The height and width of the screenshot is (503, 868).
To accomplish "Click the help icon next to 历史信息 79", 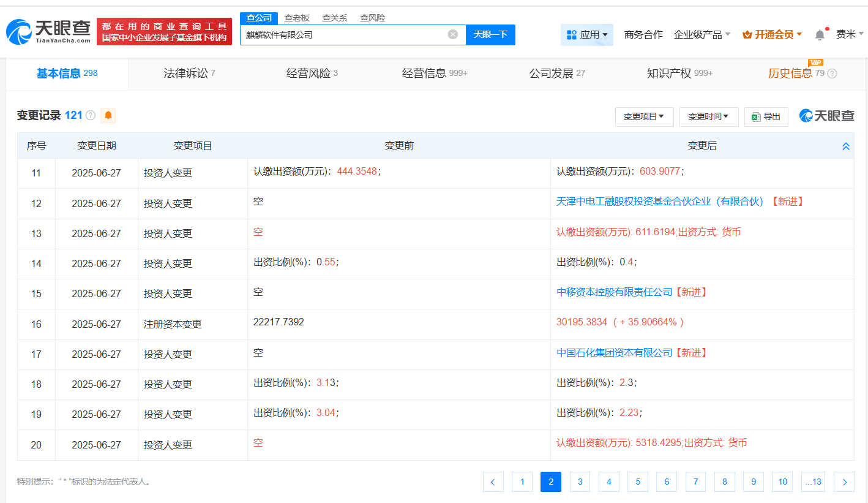I will pyautogui.click(x=832, y=74).
